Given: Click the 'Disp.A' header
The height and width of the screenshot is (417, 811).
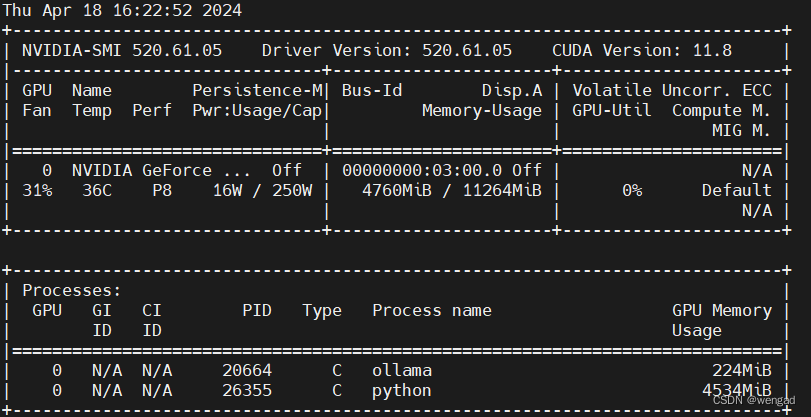Looking at the screenshot, I should [x=512, y=91].
